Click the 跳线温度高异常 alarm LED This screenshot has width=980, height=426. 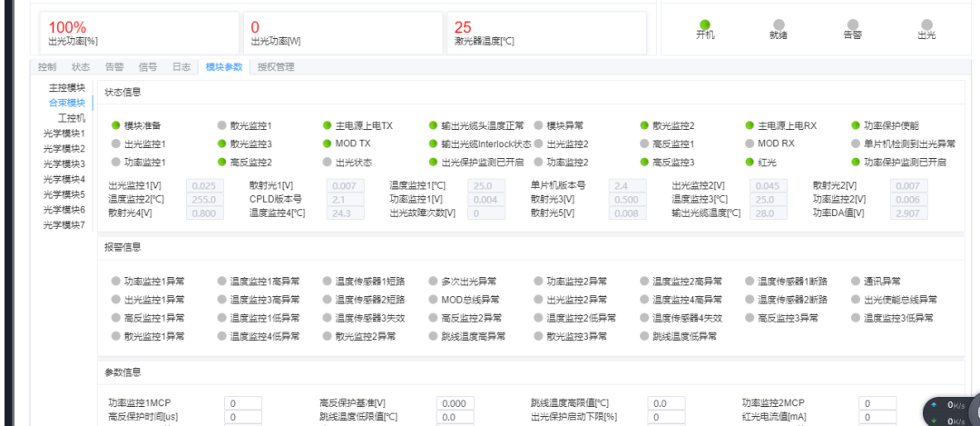click(433, 337)
